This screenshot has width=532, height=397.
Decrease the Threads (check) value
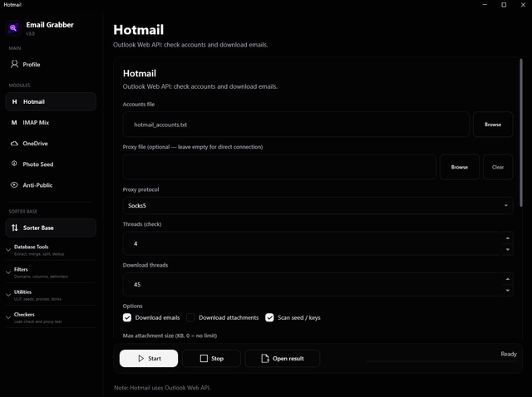click(x=508, y=249)
